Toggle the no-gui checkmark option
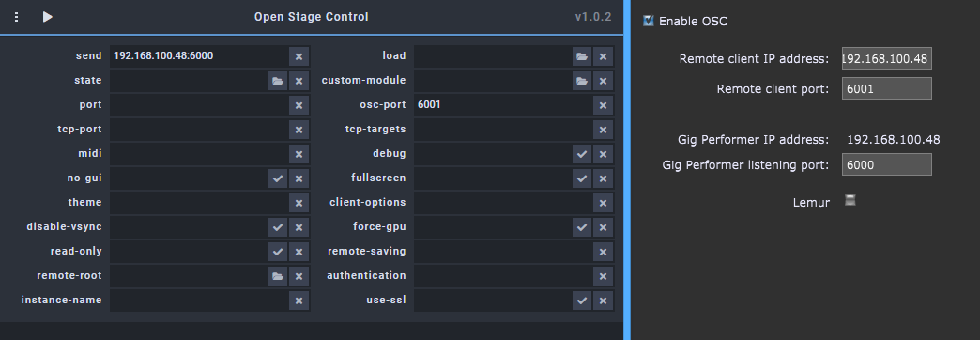This screenshot has width=980, height=340. click(x=278, y=178)
